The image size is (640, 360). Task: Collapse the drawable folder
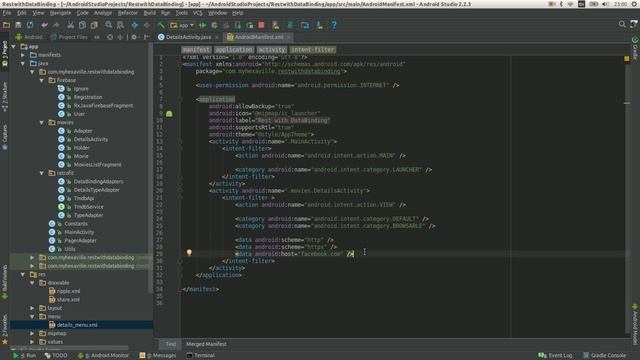tap(32, 283)
